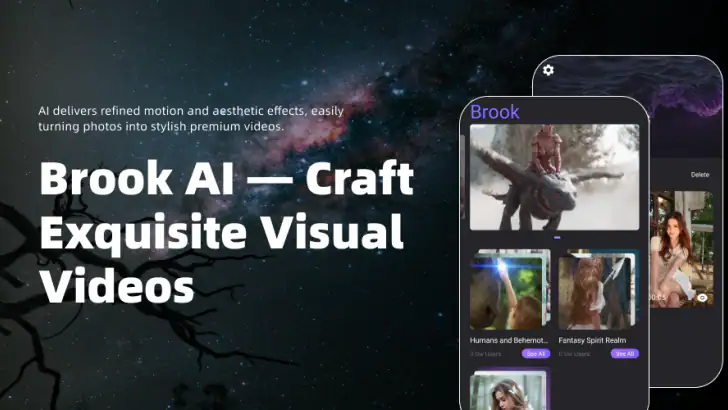The width and height of the screenshot is (728, 410).
Task: Click the banner carousel page indicator dot
Action: point(557,238)
